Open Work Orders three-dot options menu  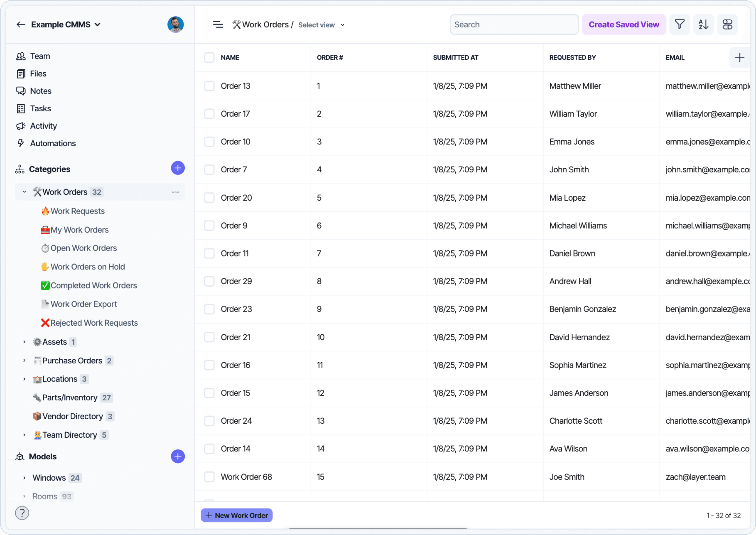[176, 192]
